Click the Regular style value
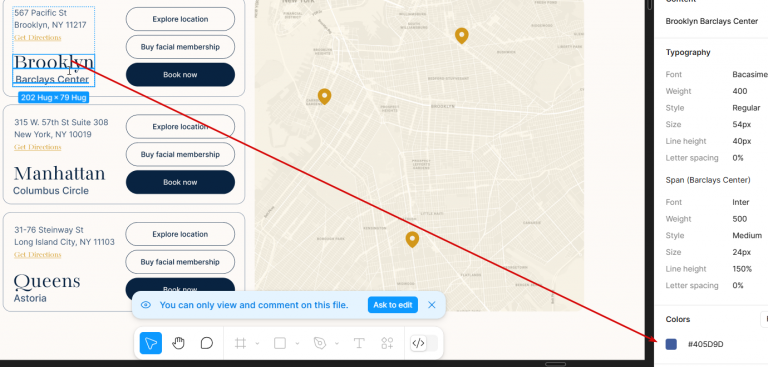 click(x=746, y=108)
